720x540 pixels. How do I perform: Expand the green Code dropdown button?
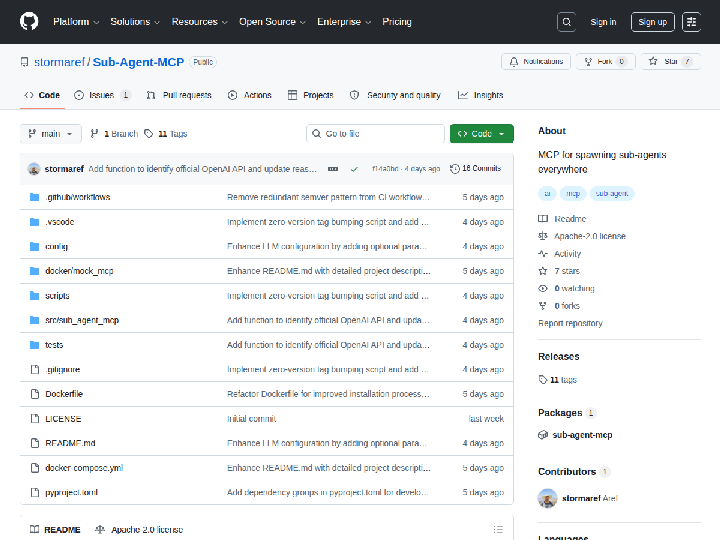pyautogui.click(x=482, y=134)
